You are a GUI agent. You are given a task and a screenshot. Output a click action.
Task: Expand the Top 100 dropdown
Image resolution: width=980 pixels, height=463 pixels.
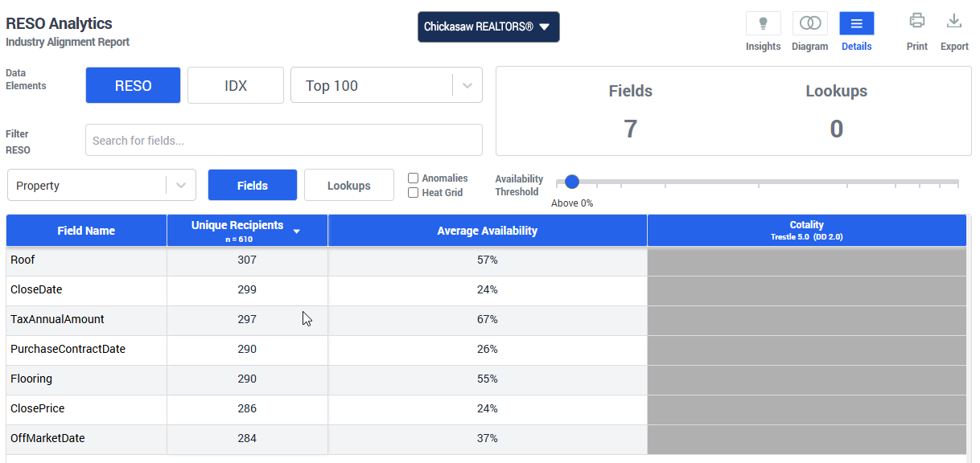(x=386, y=85)
